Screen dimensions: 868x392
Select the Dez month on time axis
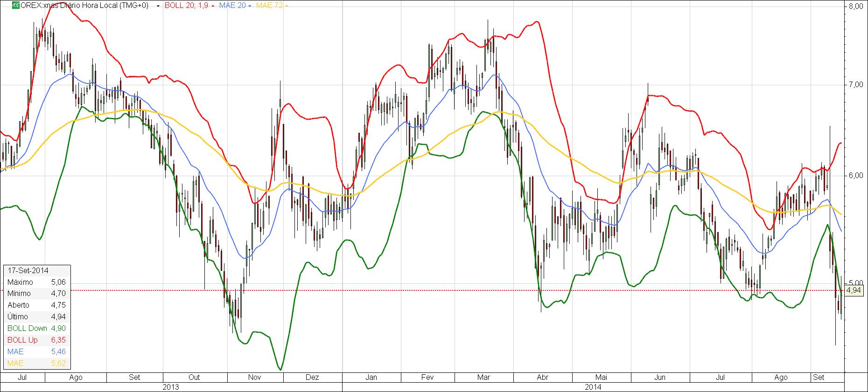(x=312, y=377)
